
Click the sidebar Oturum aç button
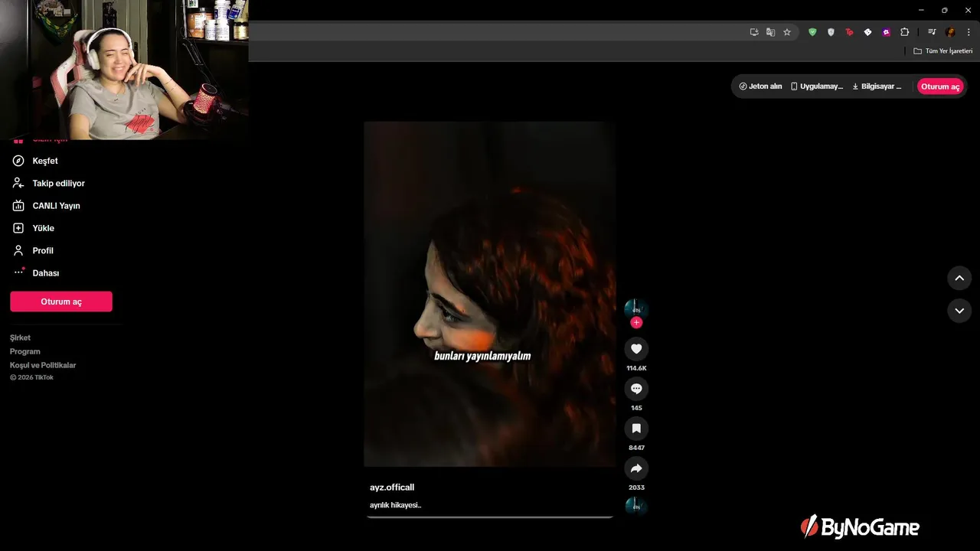coord(61,302)
